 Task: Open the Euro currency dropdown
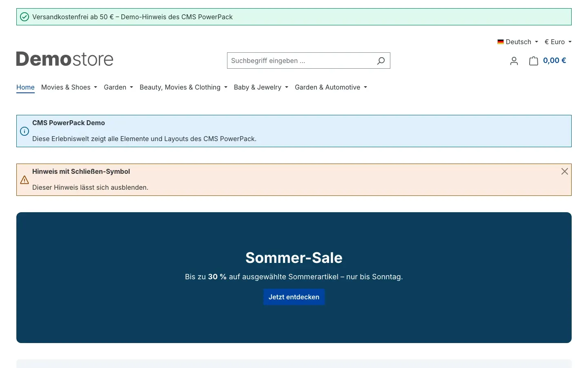558,42
